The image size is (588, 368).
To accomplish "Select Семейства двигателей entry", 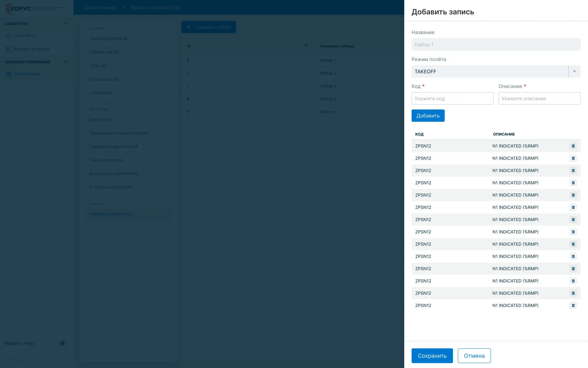I will (114, 147).
